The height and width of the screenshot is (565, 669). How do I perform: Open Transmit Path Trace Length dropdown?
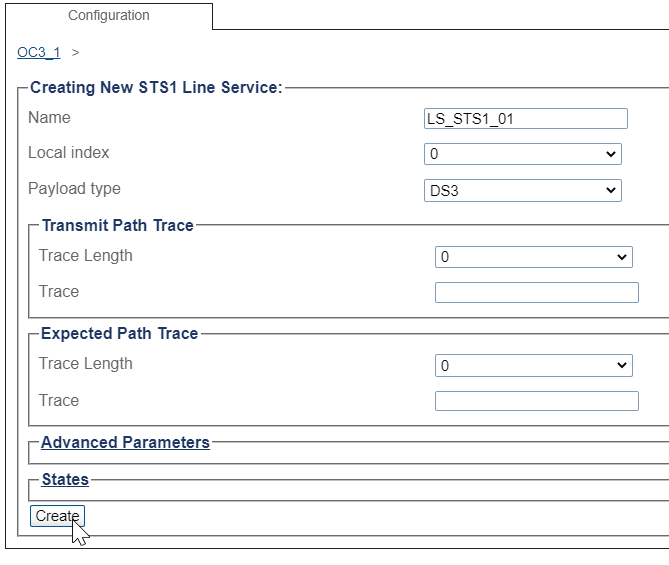pyautogui.click(x=534, y=257)
